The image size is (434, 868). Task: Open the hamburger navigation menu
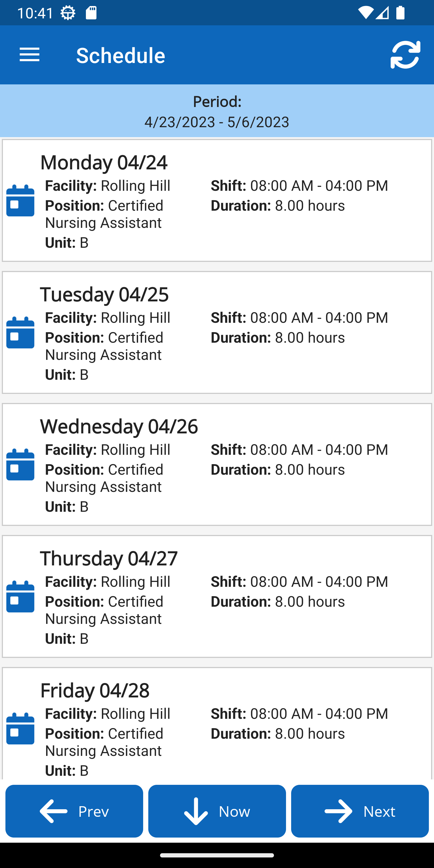(30, 55)
